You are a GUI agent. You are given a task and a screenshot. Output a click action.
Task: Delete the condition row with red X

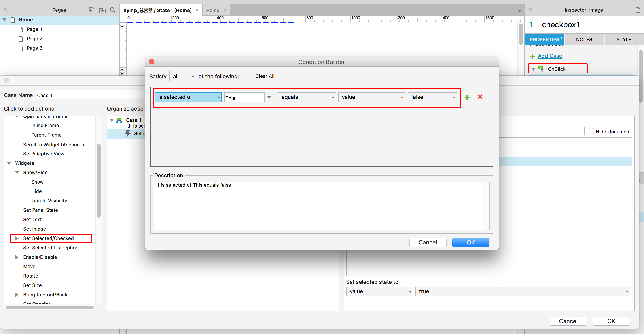coord(480,97)
